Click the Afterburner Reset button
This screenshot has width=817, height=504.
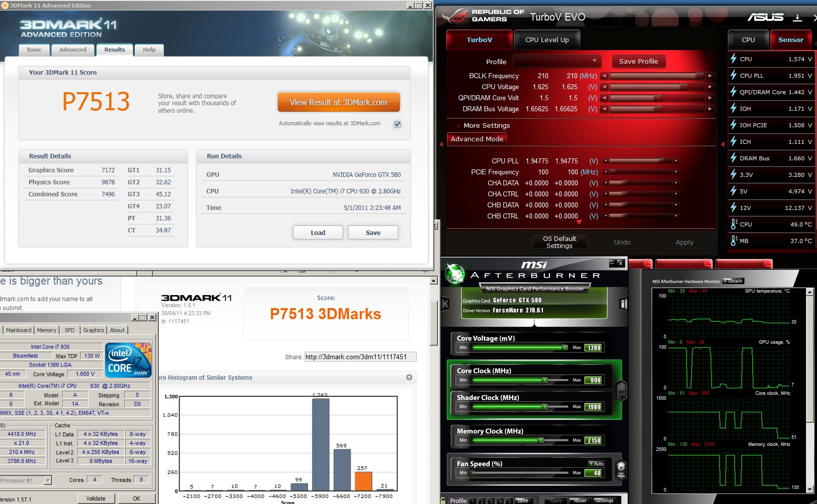click(x=580, y=500)
